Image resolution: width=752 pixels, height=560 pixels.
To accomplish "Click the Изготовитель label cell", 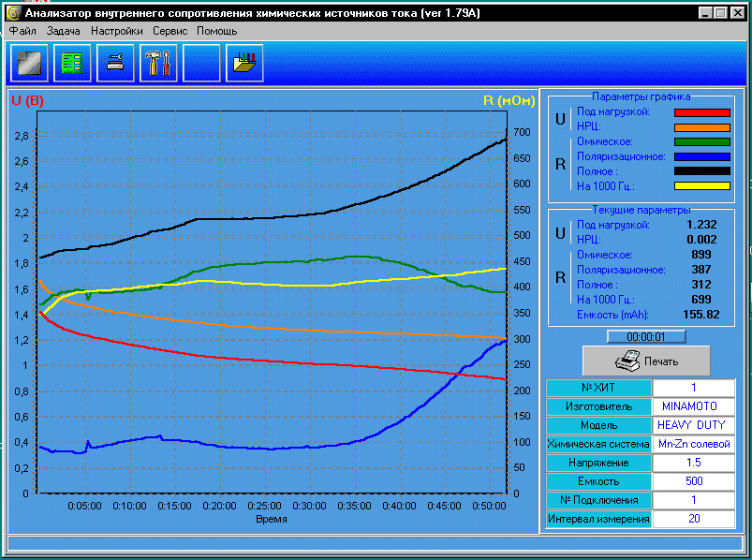I will point(598,406).
